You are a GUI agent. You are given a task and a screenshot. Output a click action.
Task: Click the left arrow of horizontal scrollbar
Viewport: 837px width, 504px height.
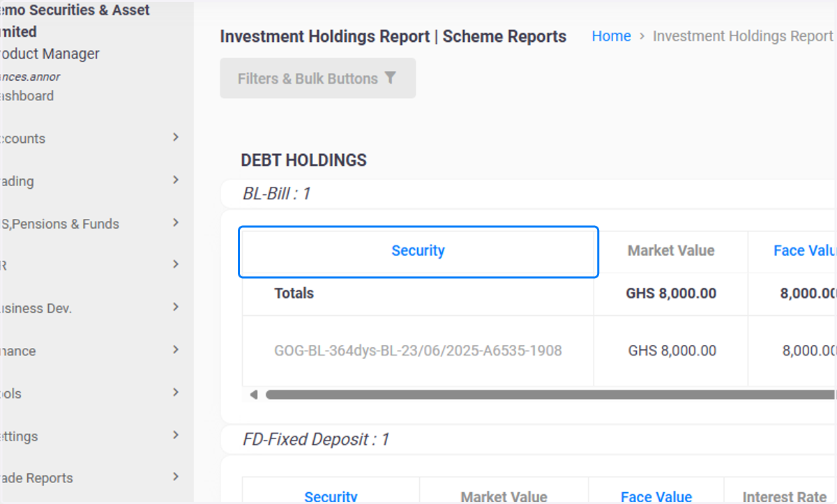253,395
